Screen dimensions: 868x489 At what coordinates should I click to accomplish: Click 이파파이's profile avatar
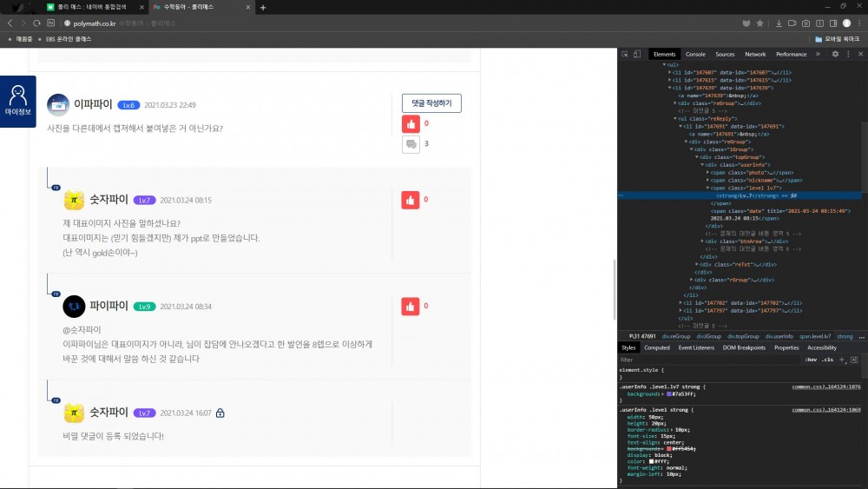coord(57,105)
